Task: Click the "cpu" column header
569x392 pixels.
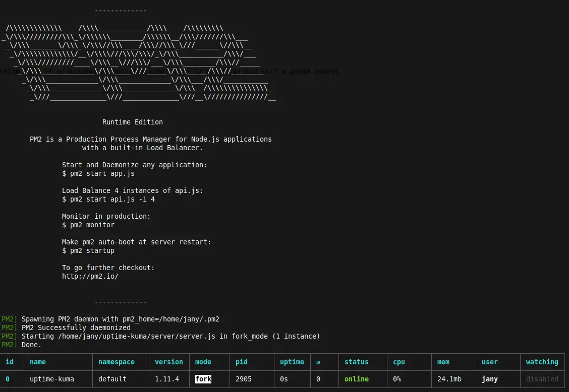Action: pos(399,362)
